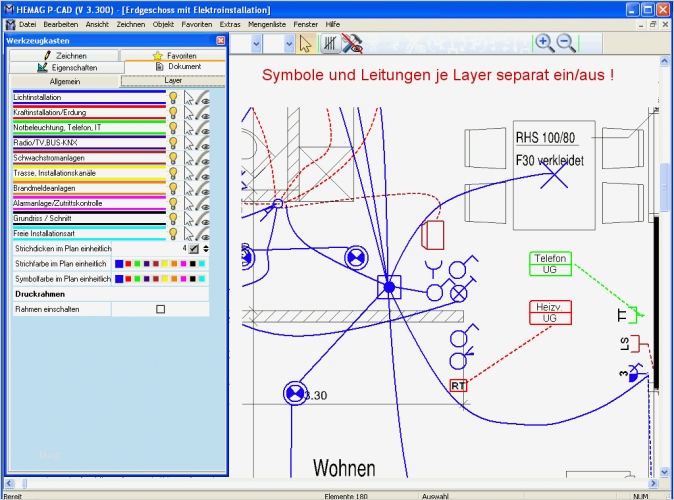
Task: Toggle the cursor selection icon for Lichtinstallation
Action: 189,98
